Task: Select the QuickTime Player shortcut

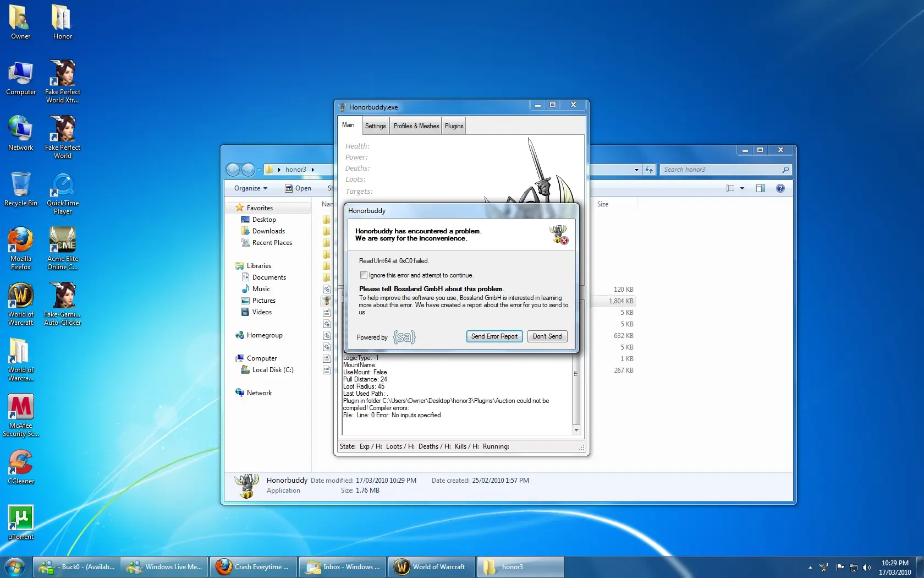Action: click(x=62, y=193)
